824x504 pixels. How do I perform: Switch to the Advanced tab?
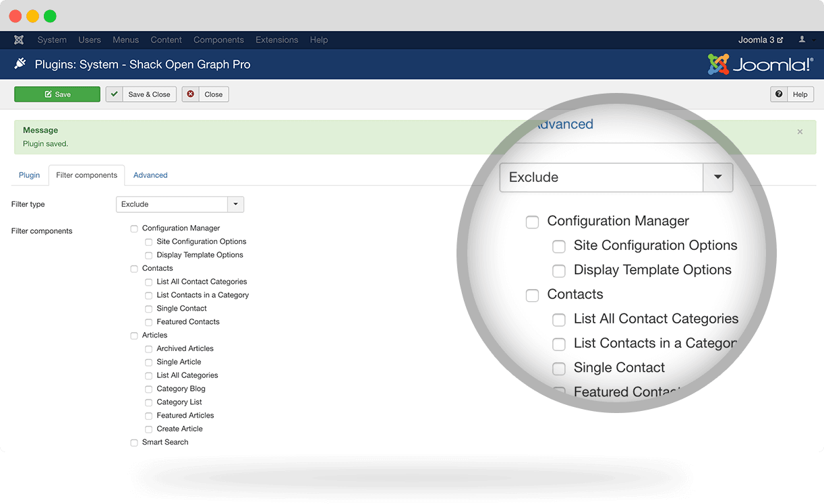(x=150, y=175)
